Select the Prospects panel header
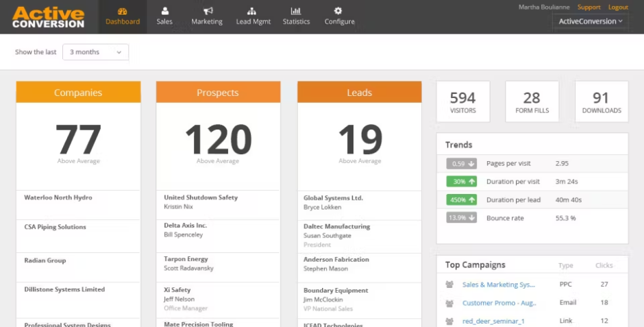 point(218,93)
